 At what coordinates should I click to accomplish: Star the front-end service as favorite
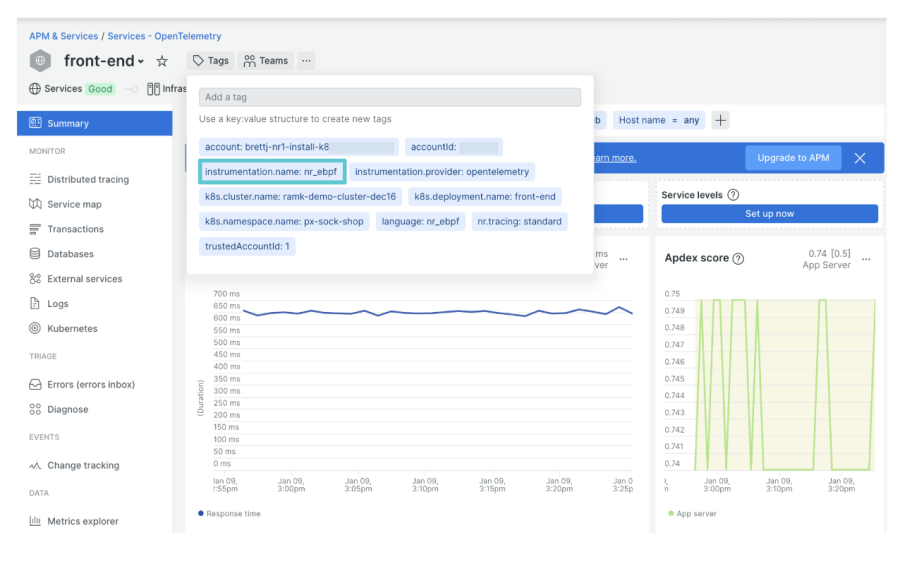(x=162, y=61)
